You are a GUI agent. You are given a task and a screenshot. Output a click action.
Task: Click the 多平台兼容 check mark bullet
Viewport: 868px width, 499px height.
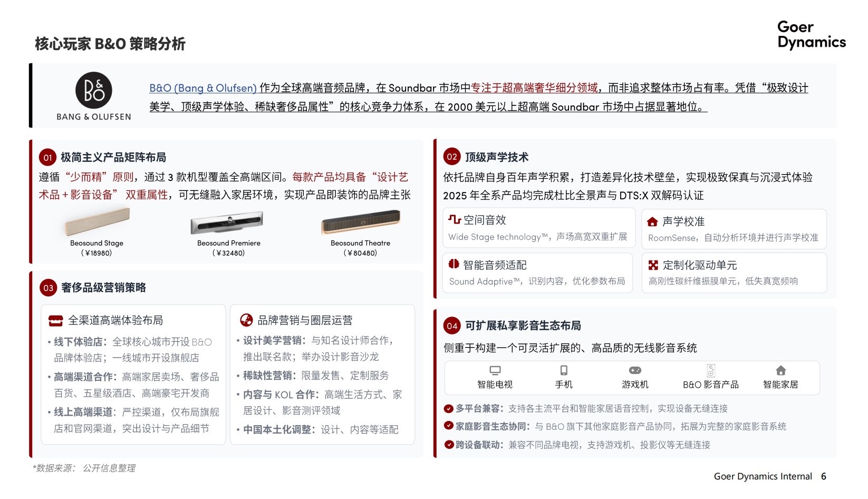point(449,408)
